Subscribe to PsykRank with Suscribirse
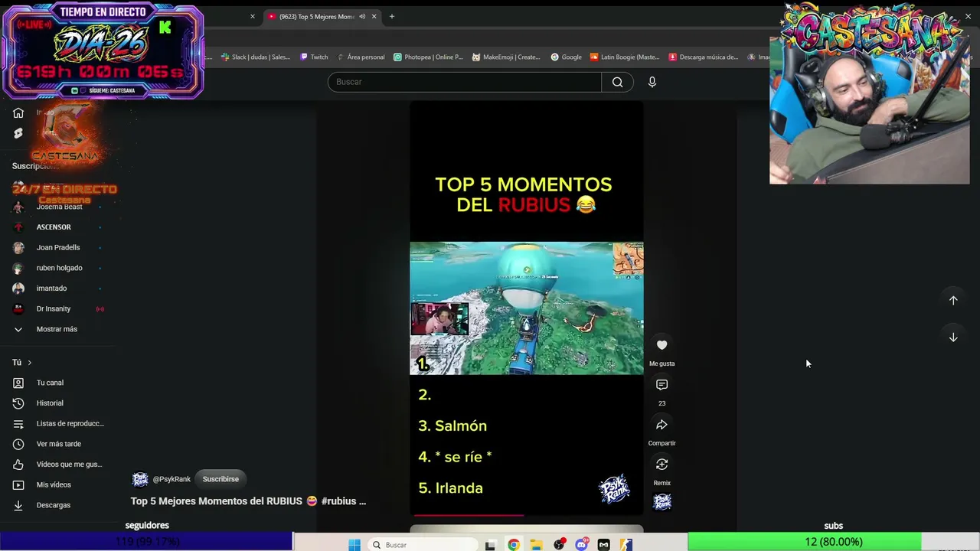 point(220,479)
